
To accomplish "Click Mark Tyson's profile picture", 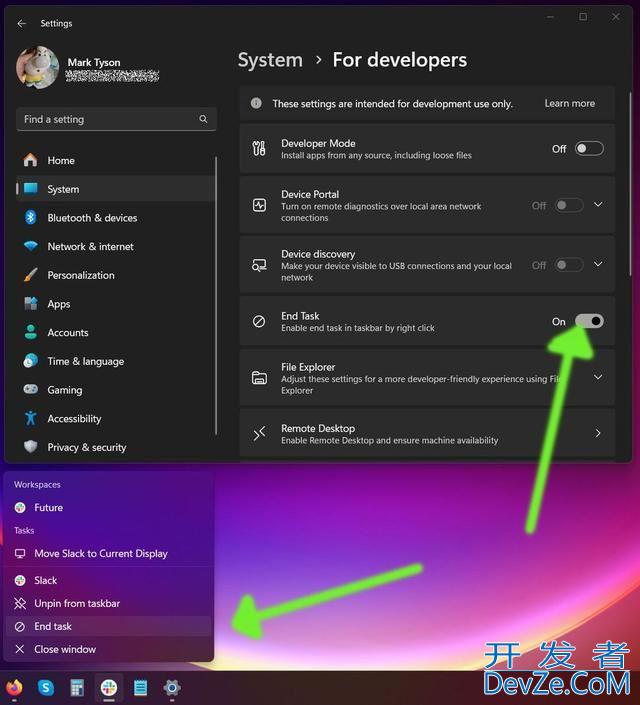I will point(37,67).
